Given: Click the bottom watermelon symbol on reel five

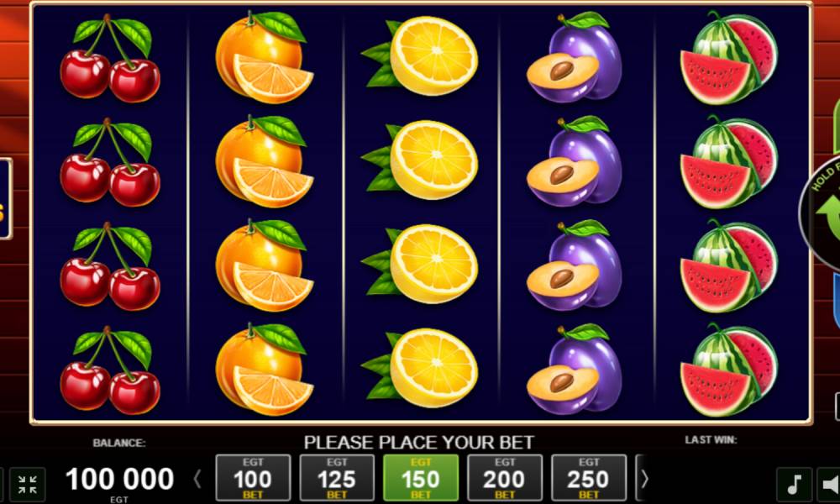Looking at the screenshot, I should coord(729,370).
